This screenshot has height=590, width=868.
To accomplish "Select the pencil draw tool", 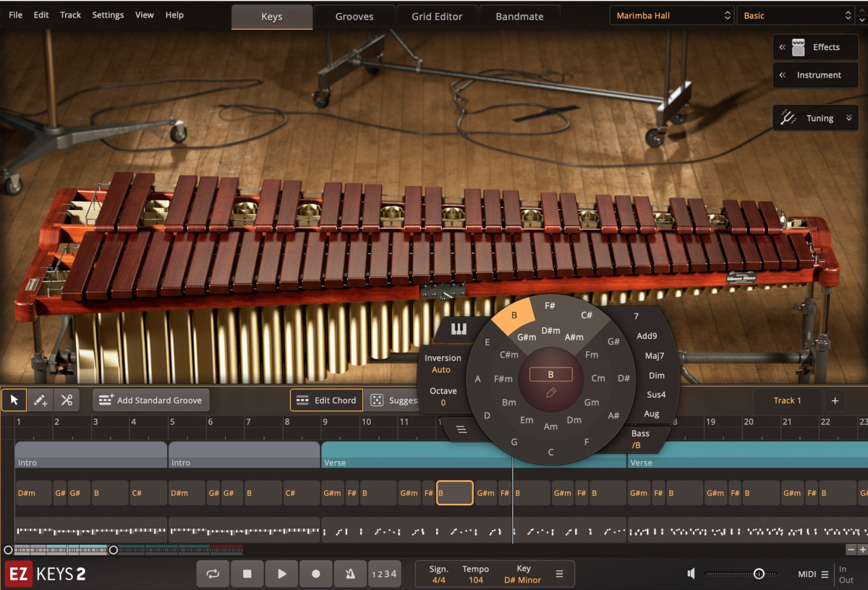I will [x=40, y=400].
